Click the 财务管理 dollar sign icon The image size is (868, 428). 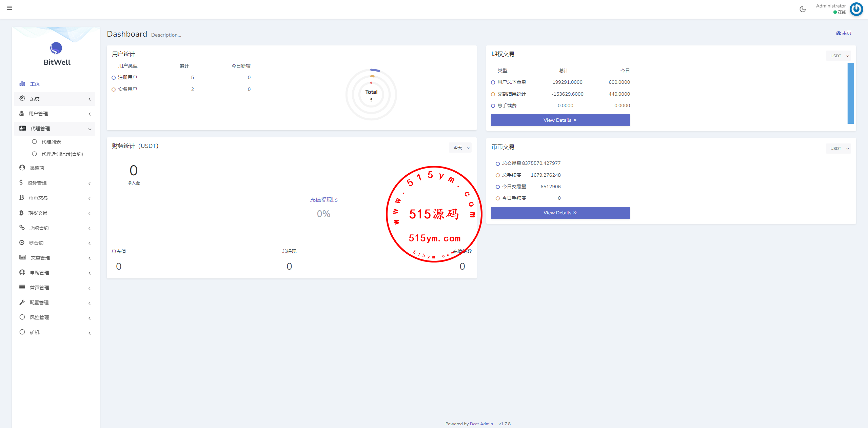(x=21, y=182)
